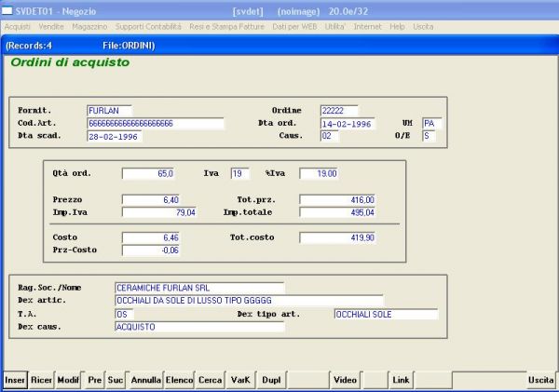Image resolution: width=559 pixels, height=392 pixels.
Task: Click the Qtà ord. field 65,0
Action: (148, 173)
